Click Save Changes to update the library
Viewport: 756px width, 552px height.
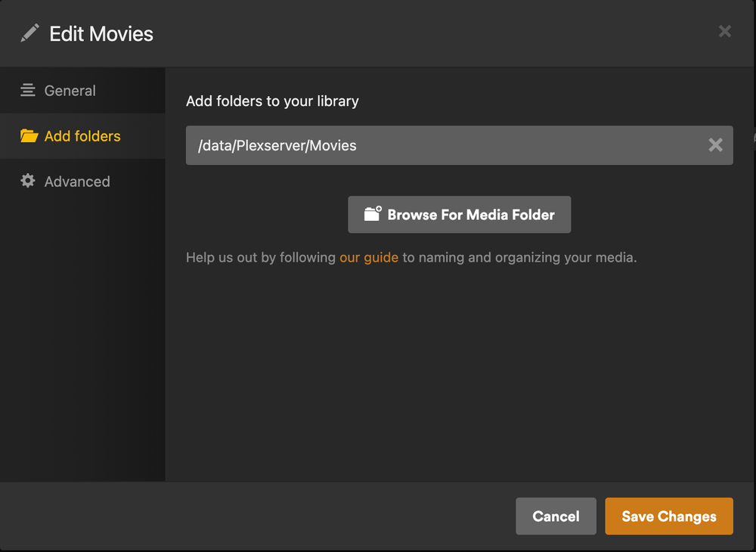[x=668, y=516]
